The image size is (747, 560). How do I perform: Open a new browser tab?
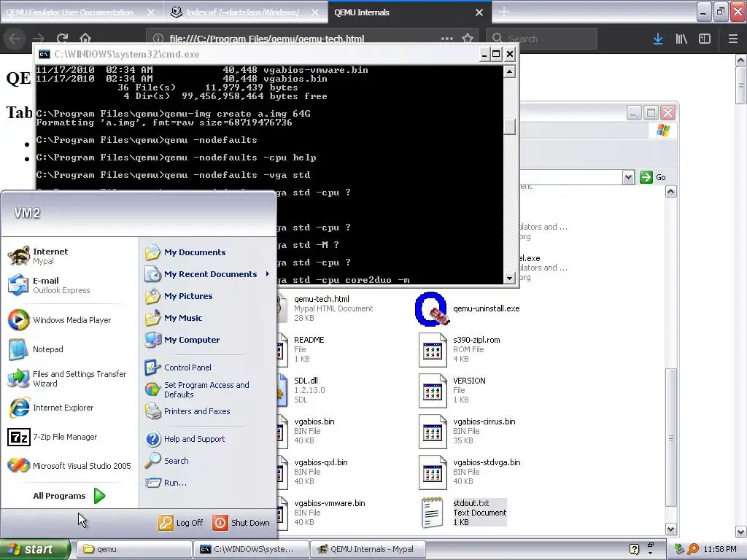[504, 12]
